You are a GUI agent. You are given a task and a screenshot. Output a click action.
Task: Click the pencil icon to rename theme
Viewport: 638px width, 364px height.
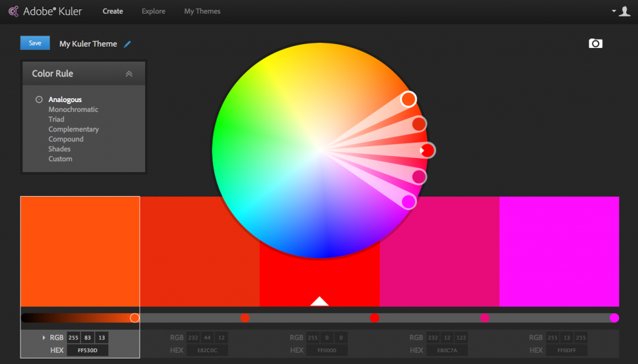point(128,44)
